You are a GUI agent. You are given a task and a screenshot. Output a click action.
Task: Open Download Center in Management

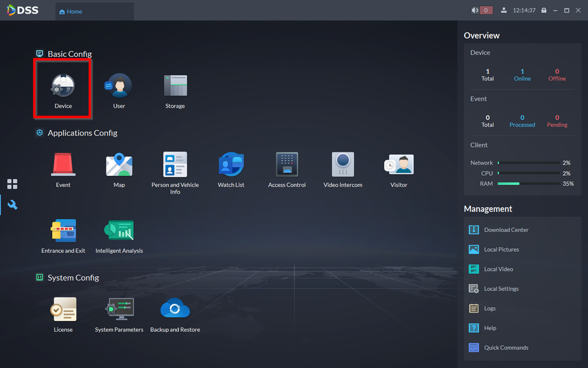pyautogui.click(x=506, y=230)
